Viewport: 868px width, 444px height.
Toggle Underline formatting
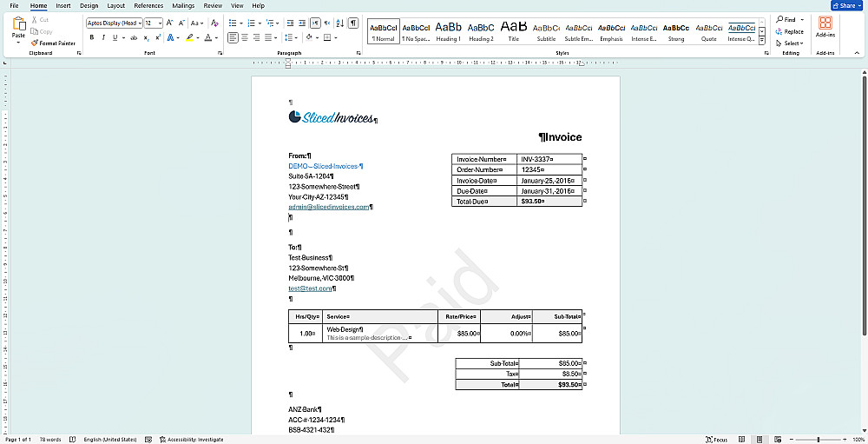[115, 37]
